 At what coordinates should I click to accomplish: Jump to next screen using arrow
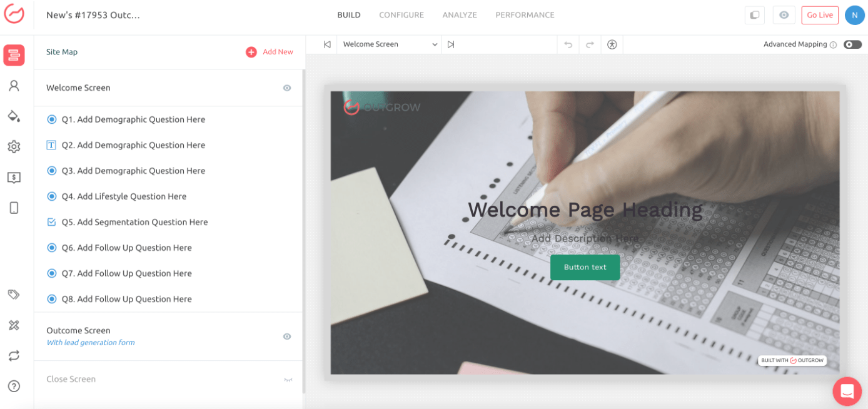[451, 44]
